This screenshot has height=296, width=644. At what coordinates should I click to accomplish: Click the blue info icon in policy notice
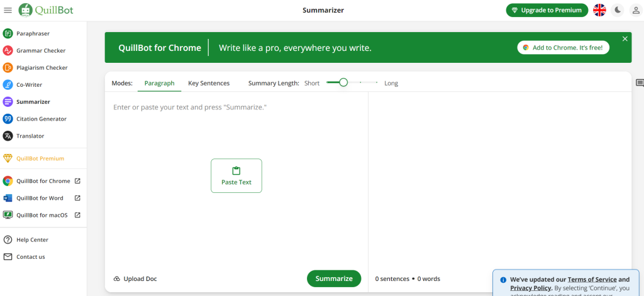tap(503, 280)
